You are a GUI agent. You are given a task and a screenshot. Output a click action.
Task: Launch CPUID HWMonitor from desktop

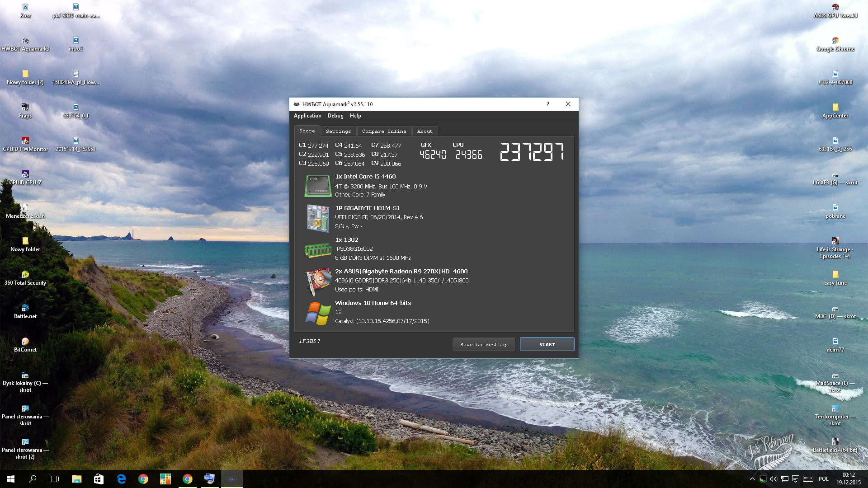[x=25, y=145]
